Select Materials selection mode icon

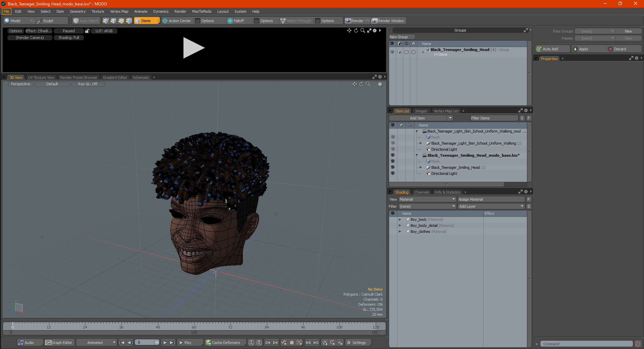pyautogui.click(x=129, y=21)
